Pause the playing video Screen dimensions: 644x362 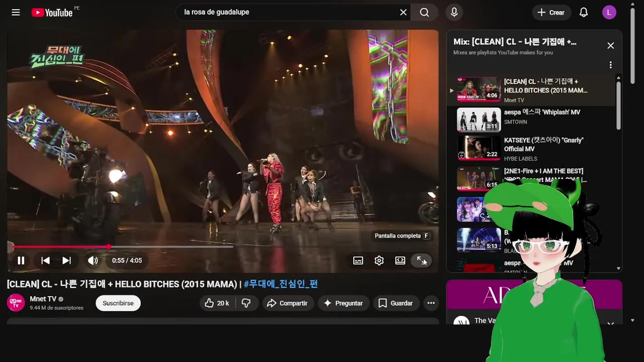[21, 260]
